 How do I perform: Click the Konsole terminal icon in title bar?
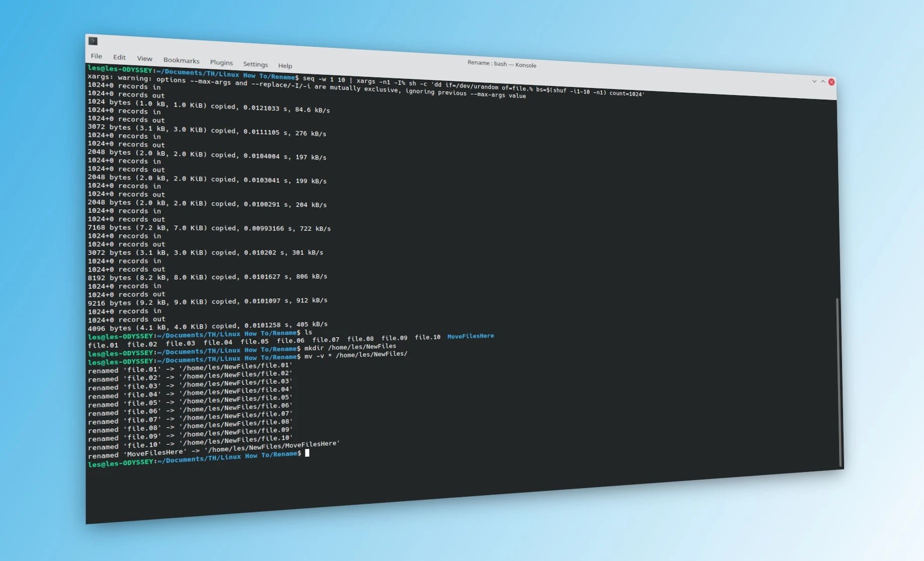click(x=93, y=41)
